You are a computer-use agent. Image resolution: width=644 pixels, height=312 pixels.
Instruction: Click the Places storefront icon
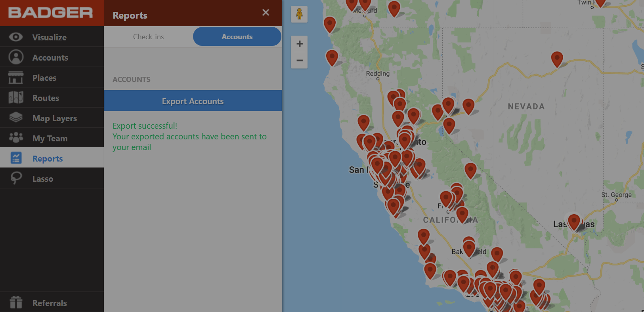click(x=16, y=78)
